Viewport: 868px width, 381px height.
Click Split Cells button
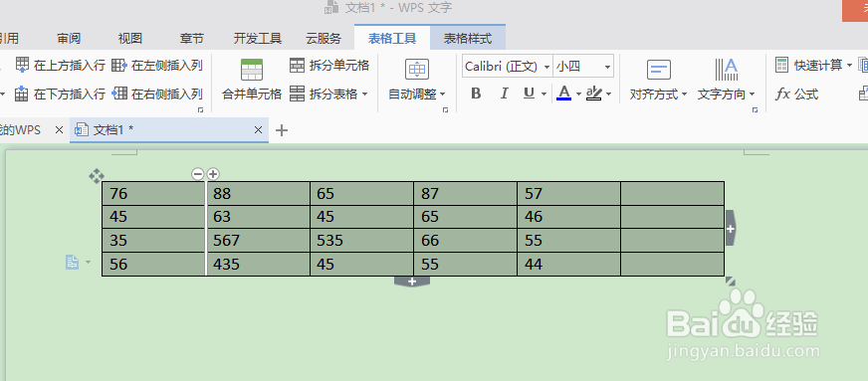click(329, 66)
